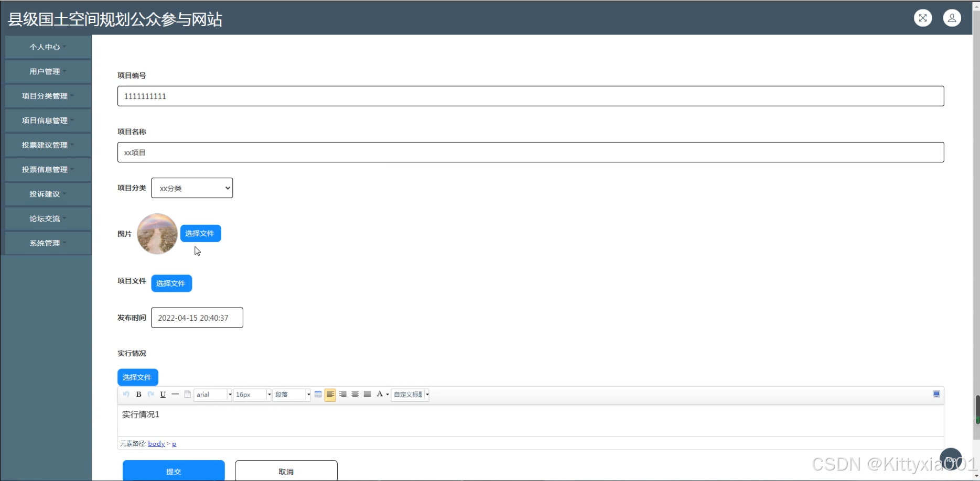Expand the 项目信息管理 sidebar menu
The height and width of the screenshot is (481, 980).
(48, 121)
